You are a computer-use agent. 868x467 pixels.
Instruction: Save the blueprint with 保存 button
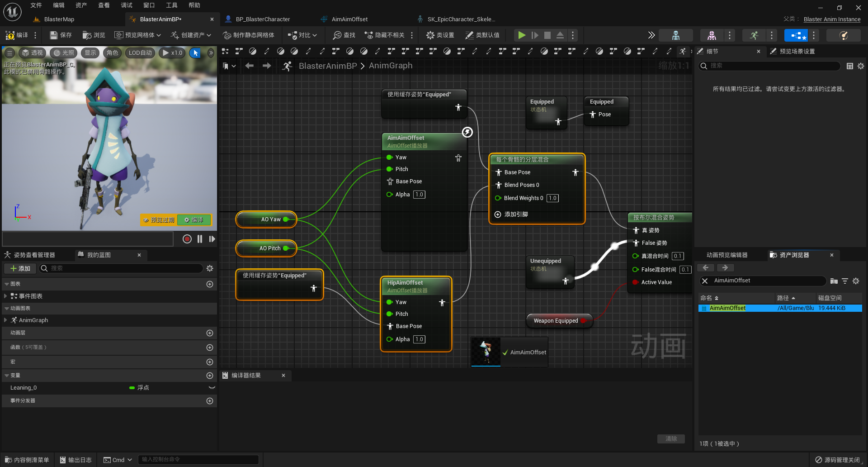61,35
